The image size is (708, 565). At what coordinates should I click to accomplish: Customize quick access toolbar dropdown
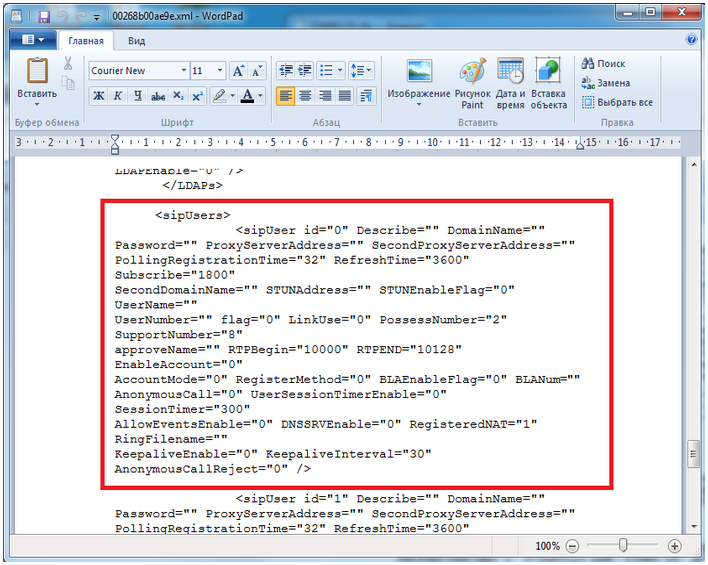(x=96, y=17)
